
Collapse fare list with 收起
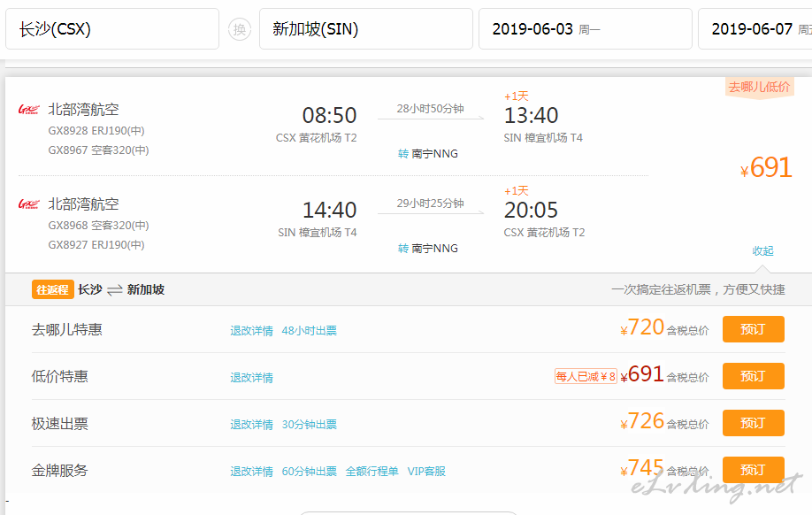pos(762,251)
